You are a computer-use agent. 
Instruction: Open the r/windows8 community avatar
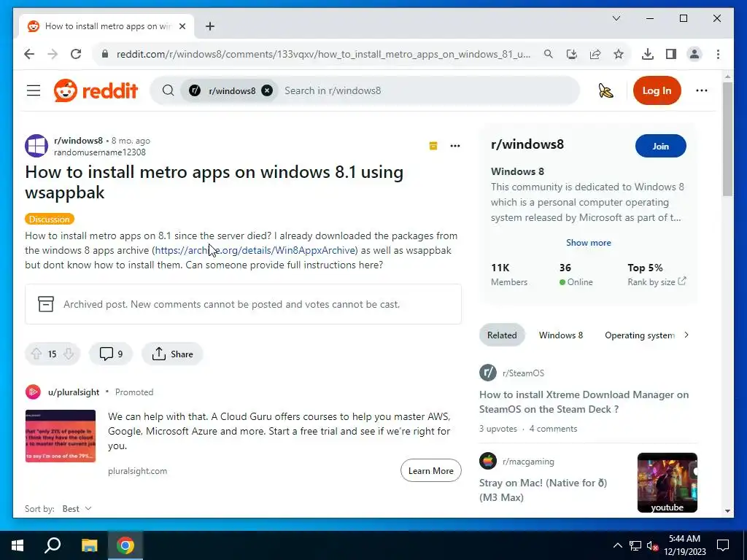tap(36, 146)
